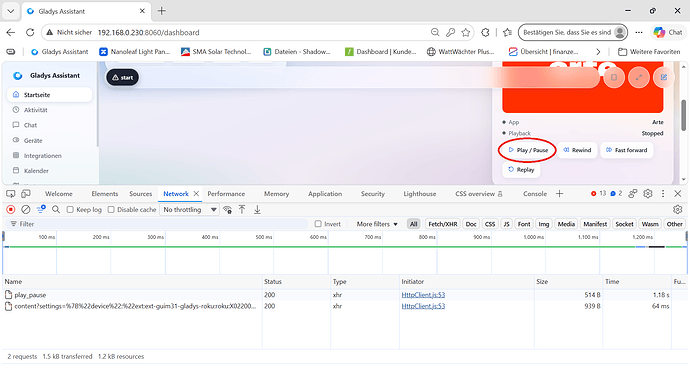Toggle inspect element picker
690x371 pixels.
[x=11, y=194]
